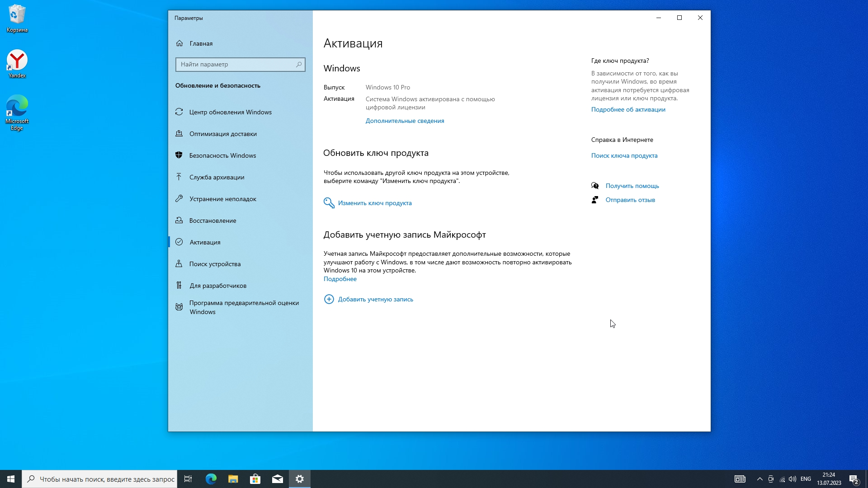Click Поиск ключа продукта link

tap(624, 155)
